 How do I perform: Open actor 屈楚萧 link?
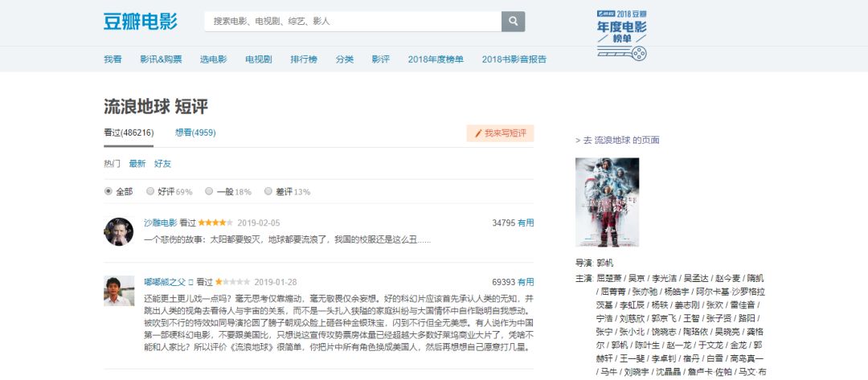coord(609,278)
